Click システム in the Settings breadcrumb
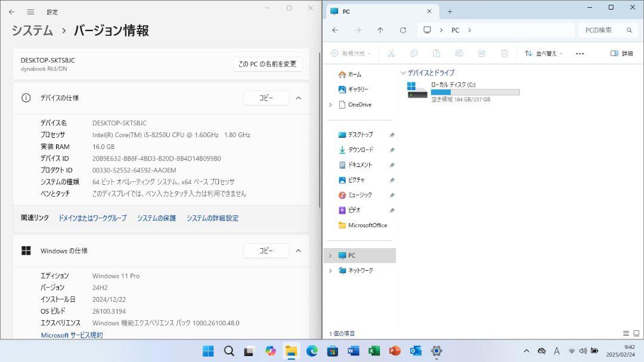This screenshot has width=644, height=362. [x=32, y=30]
